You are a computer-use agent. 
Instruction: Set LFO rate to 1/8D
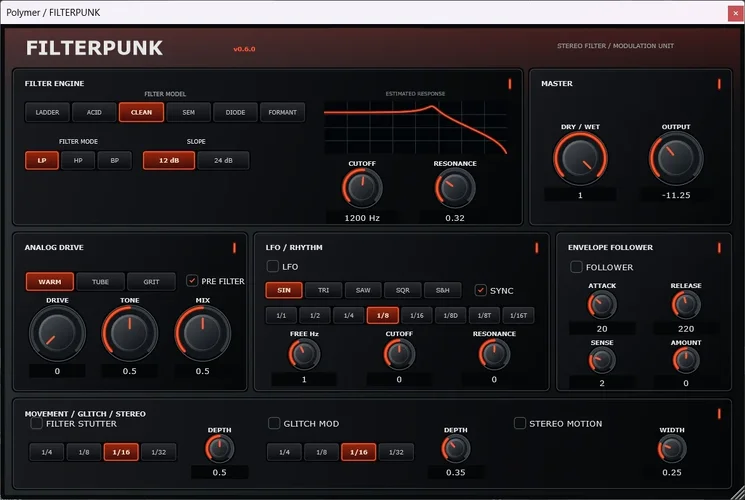[450, 315]
